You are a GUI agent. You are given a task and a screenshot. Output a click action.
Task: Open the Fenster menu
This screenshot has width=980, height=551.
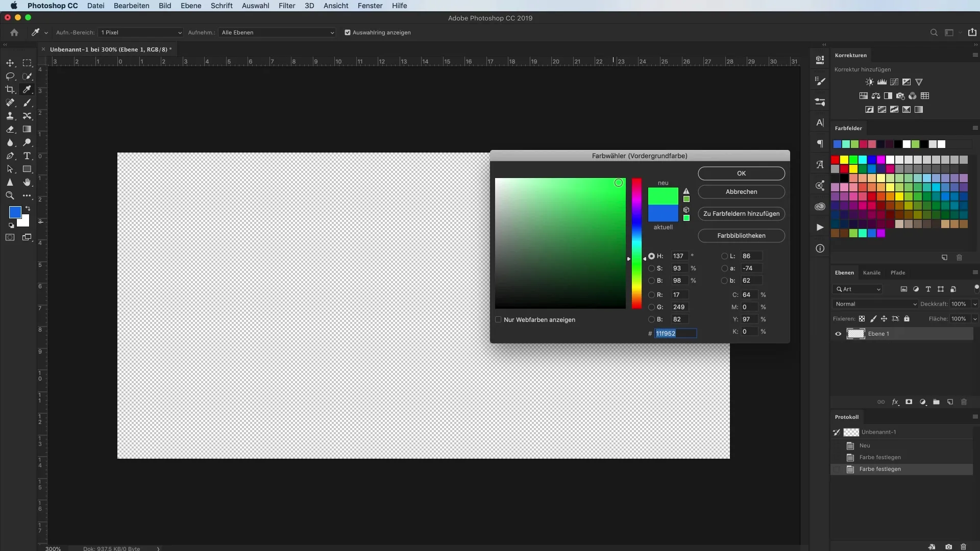370,6
